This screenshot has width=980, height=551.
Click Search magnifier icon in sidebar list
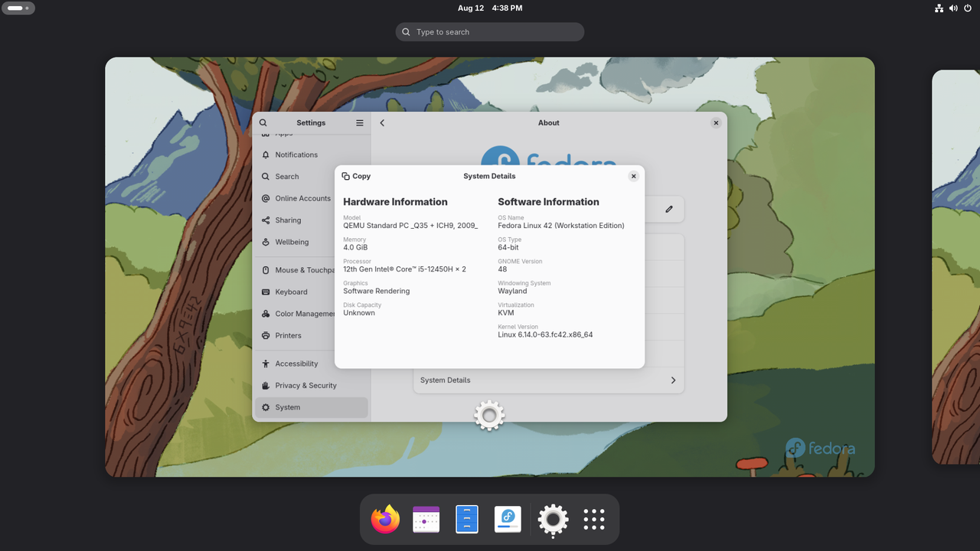266,176
